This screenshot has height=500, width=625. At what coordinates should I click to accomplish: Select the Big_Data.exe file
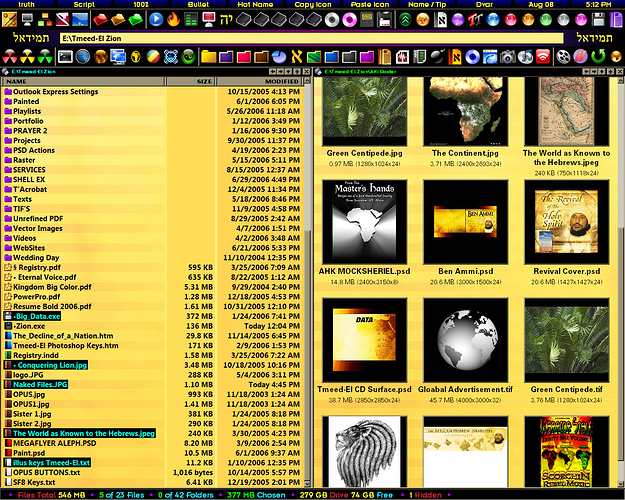tap(32, 317)
